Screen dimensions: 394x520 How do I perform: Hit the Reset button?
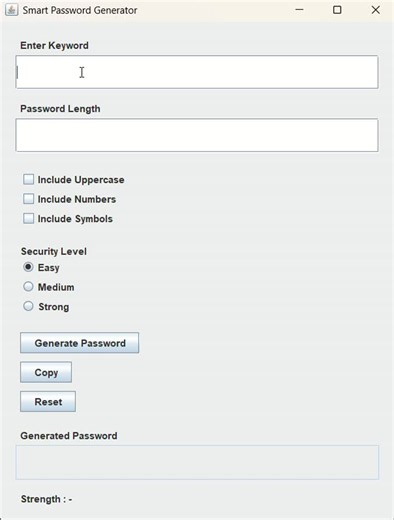[48, 401]
